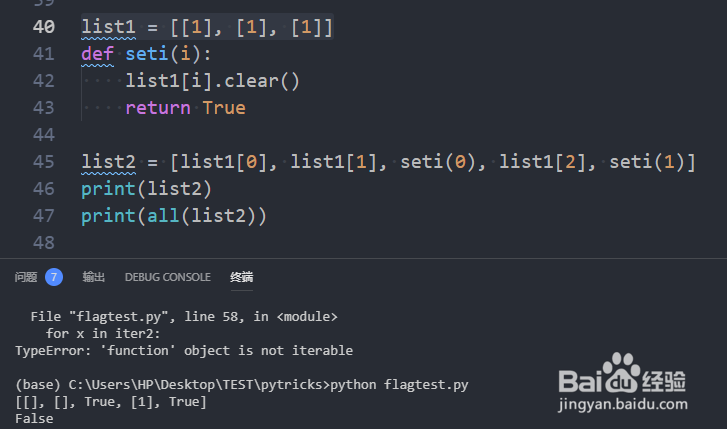
Task: Click the True value on line 43
Action: pos(224,108)
